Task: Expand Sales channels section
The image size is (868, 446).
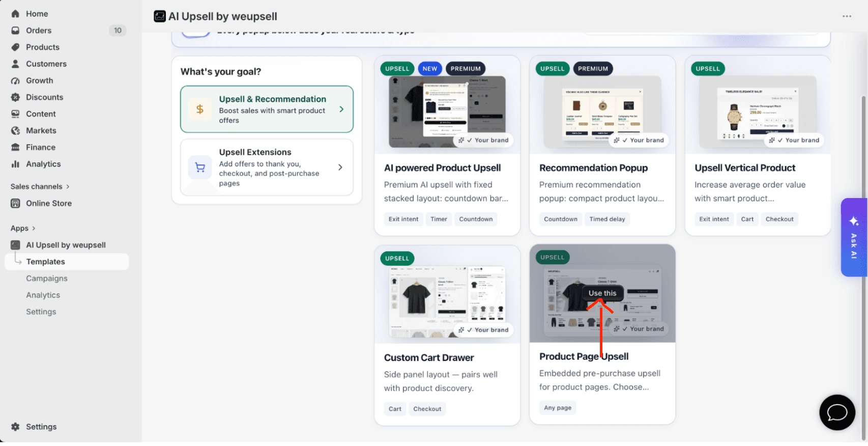Action: tap(40, 187)
